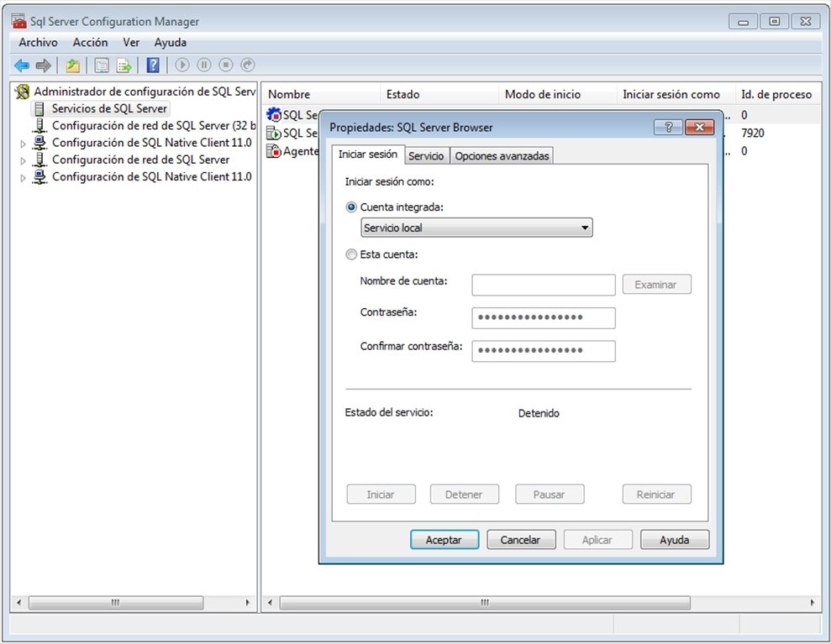Screen dimensions: 831x644
Task: Open the Ayuda menu in menu bar
Action: [170, 42]
